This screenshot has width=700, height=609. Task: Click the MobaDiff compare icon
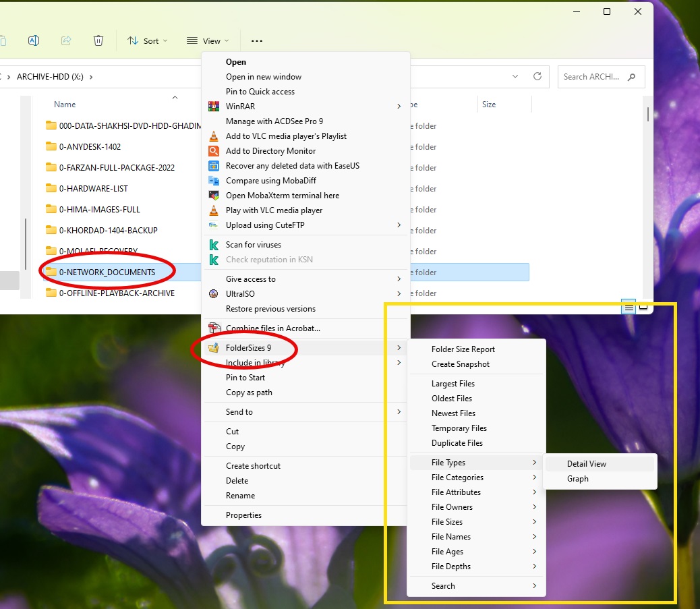pyautogui.click(x=214, y=181)
